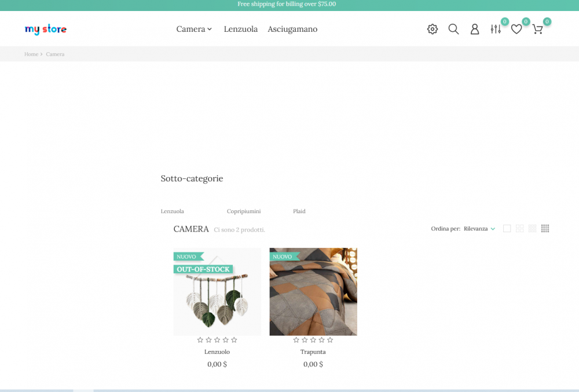The width and height of the screenshot is (579, 392).
Task: Open the shopping cart icon
Action: click(x=538, y=29)
